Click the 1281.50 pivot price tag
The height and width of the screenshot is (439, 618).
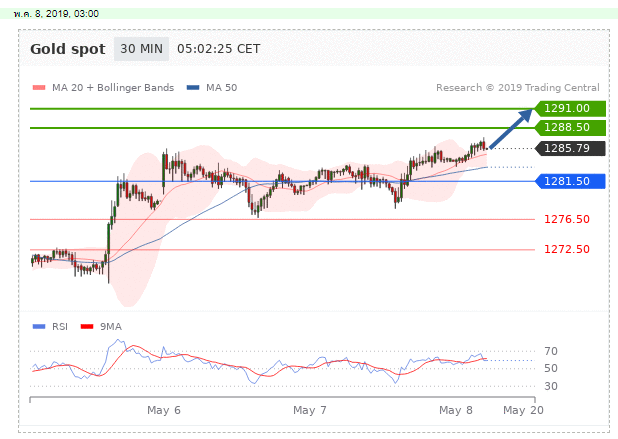click(570, 181)
